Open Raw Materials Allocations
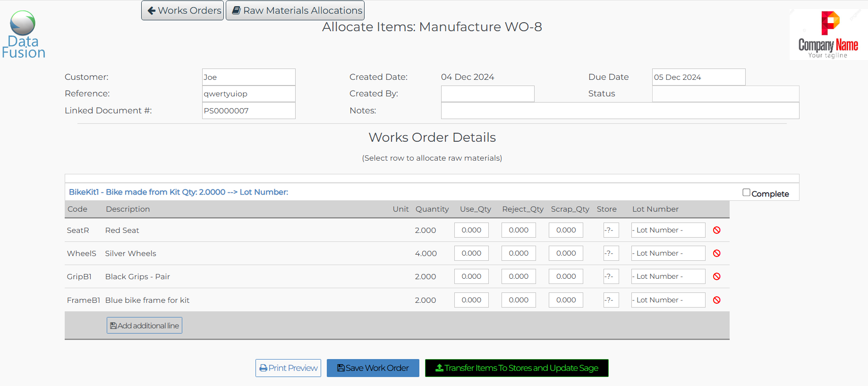Image resolution: width=868 pixels, height=386 pixels. tap(295, 10)
